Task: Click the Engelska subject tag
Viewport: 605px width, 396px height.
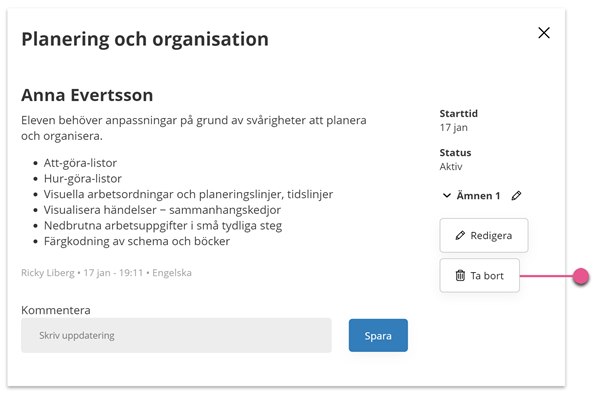Action: coord(172,273)
